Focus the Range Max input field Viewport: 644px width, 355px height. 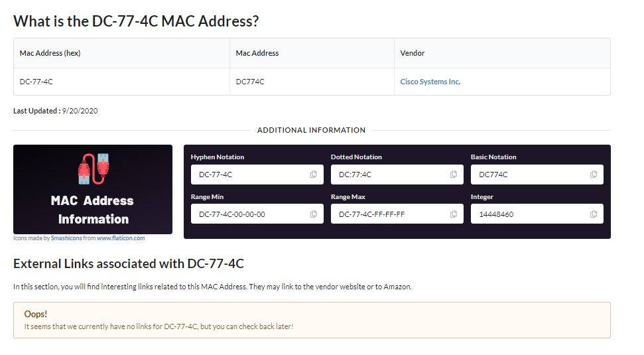point(389,214)
